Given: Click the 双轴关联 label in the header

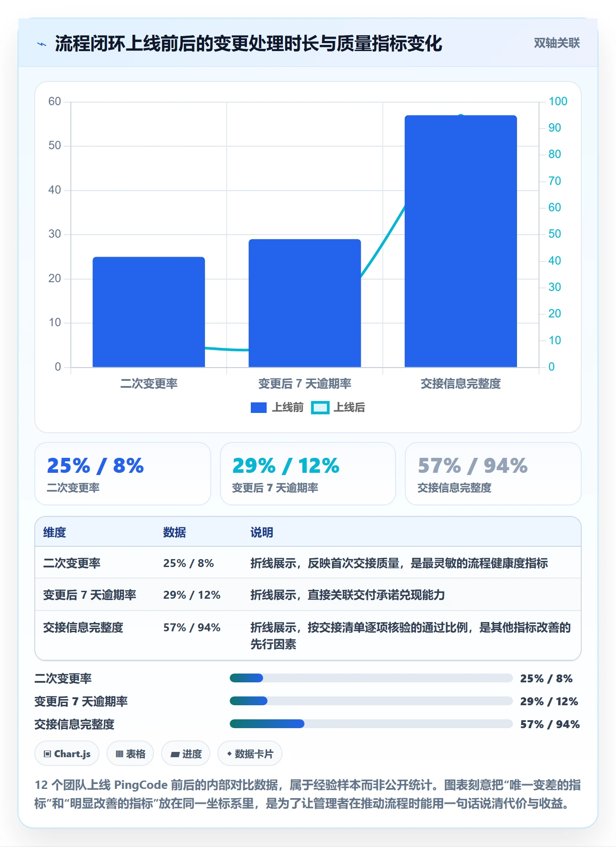Looking at the screenshot, I should tap(557, 43).
